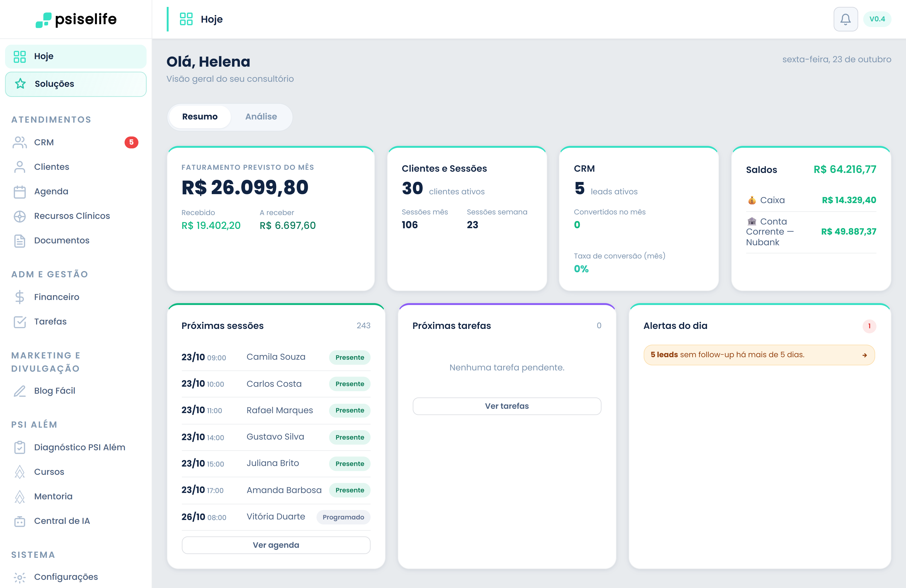This screenshot has height=588, width=906.
Task: Select the Financeiro dollar icon
Action: click(20, 297)
